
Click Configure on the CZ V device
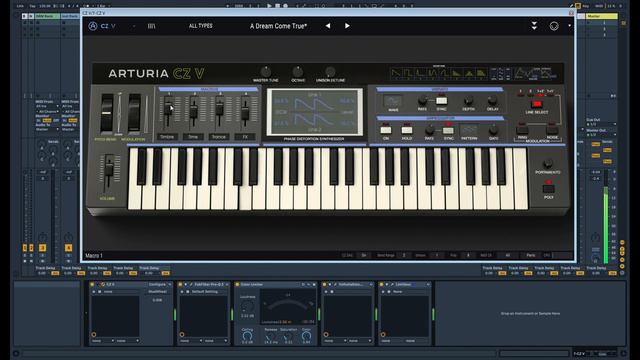point(157,284)
